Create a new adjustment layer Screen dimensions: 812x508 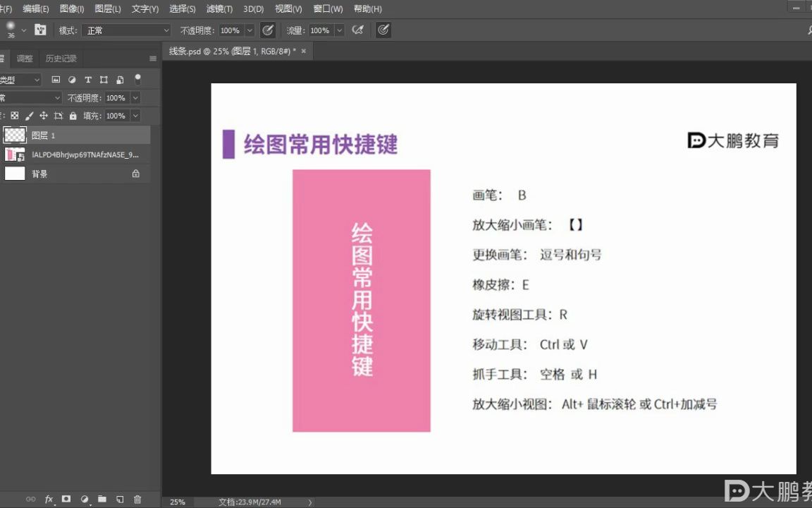(x=84, y=500)
